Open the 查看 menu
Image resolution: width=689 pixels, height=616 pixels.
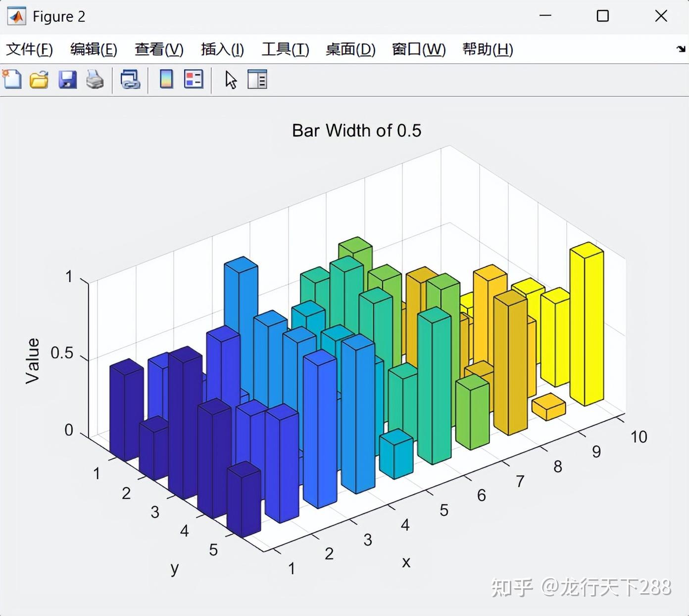point(158,50)
